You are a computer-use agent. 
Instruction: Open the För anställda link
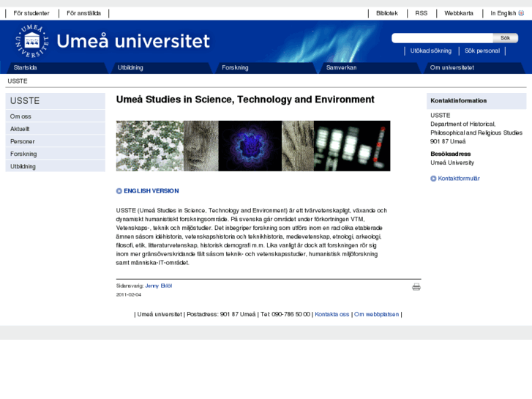pyautogui.click(x=84, y=13)
